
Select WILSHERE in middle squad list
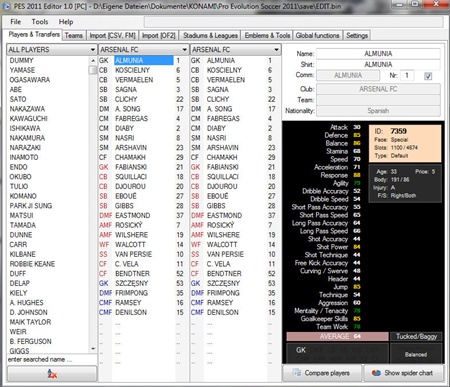click(131, 235)
